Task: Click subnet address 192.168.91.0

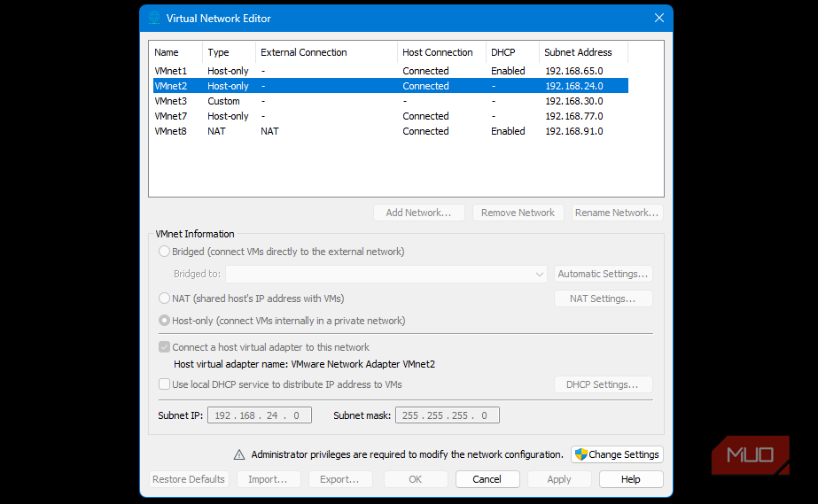Action: 574,131
